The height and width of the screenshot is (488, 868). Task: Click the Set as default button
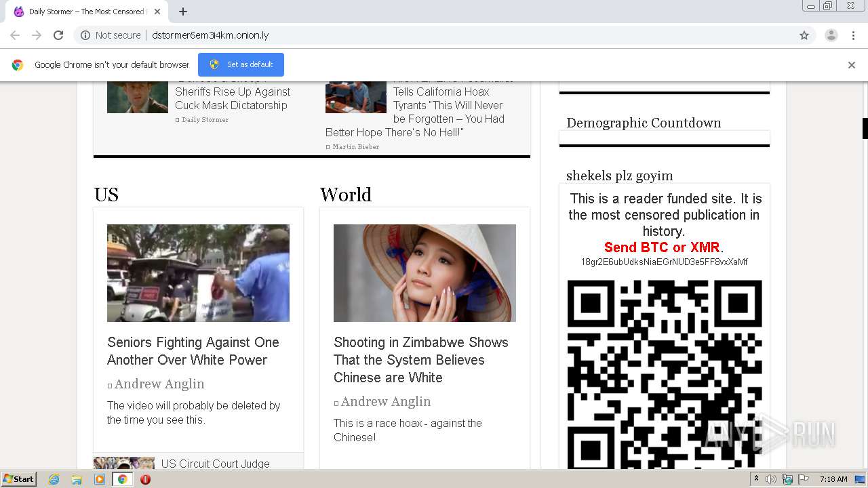click(x=241, y=64)
